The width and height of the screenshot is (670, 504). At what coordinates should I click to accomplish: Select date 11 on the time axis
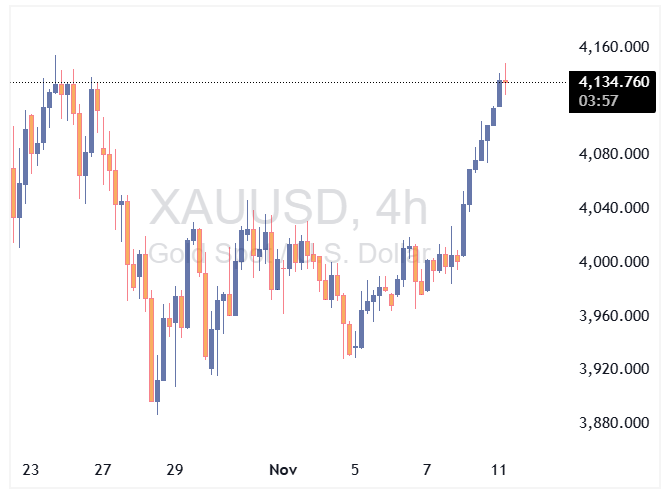[499, 470]
